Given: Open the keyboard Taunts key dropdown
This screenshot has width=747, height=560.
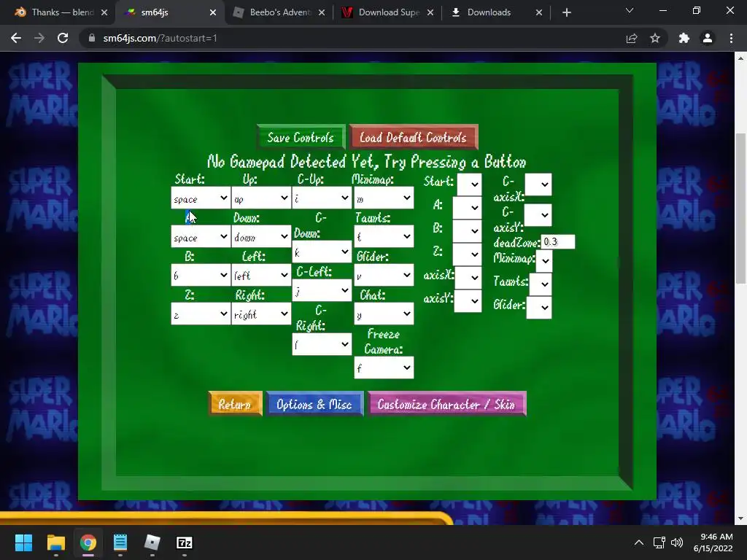Looking at the screenshot, I should [x=384, y=236].
